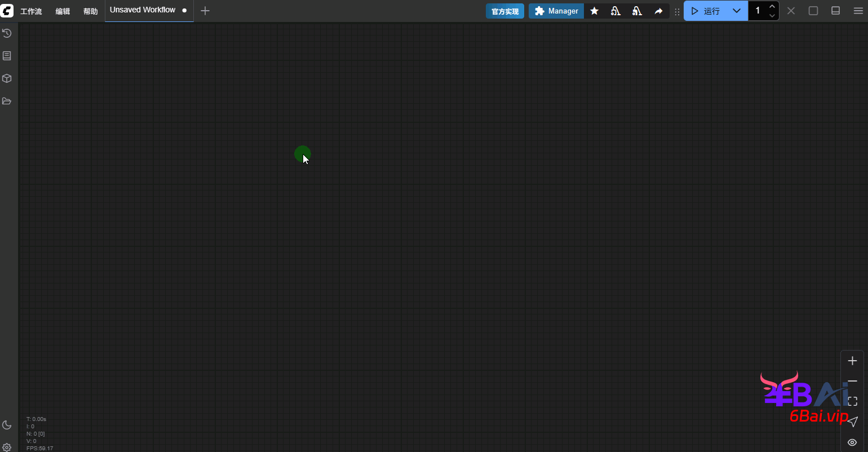Toggle the bottom panel icon
The height and width of the screenshot is (452, 868).
coord(836,11)
